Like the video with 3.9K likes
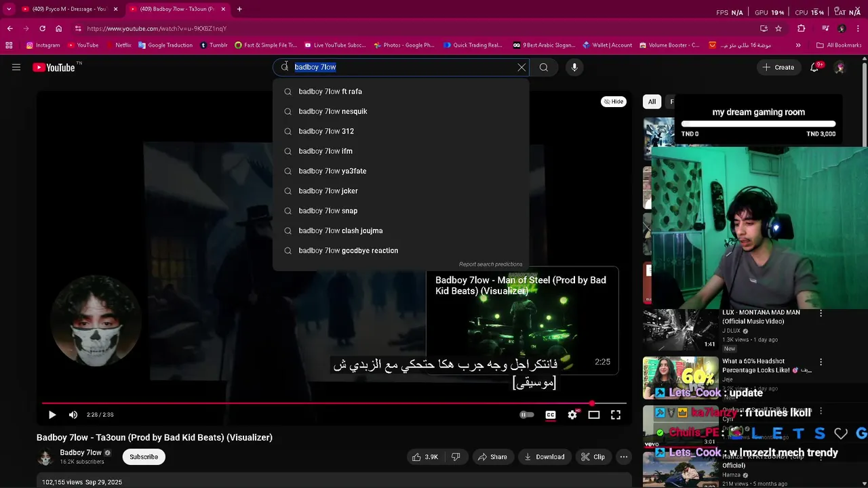The image size is (868, 488). tap(425, 457)
